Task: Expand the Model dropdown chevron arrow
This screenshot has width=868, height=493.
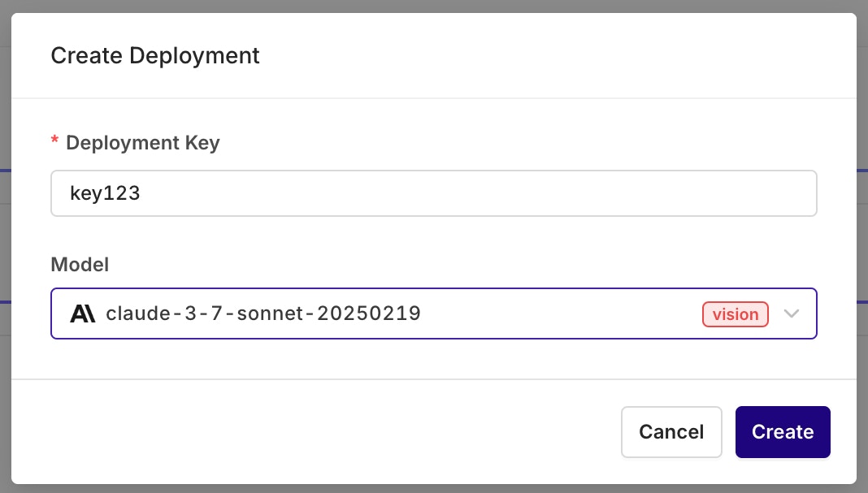Action: pyautogui.click(x=792, y=314)
